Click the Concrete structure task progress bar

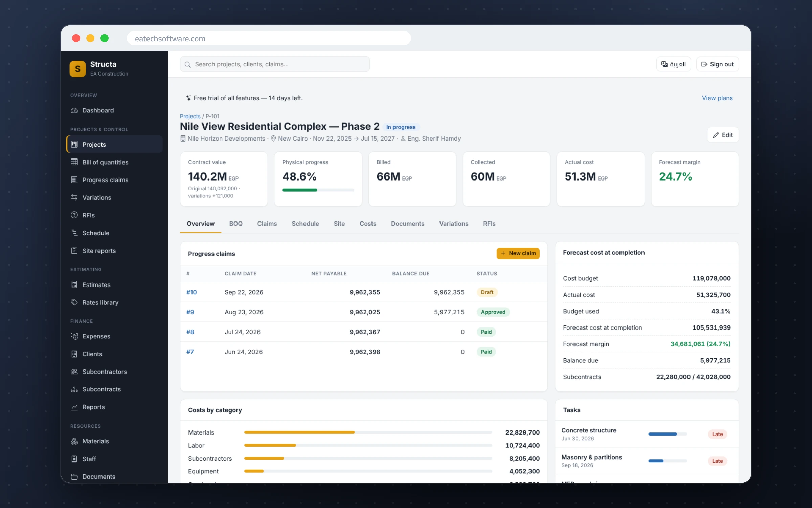point(668,434)
